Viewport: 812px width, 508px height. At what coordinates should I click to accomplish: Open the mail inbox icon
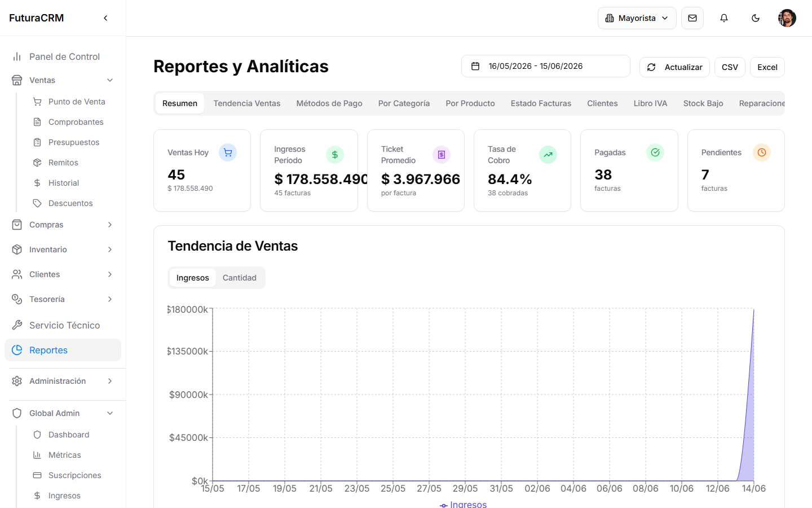pyautogui.click(x=692, y=18)
